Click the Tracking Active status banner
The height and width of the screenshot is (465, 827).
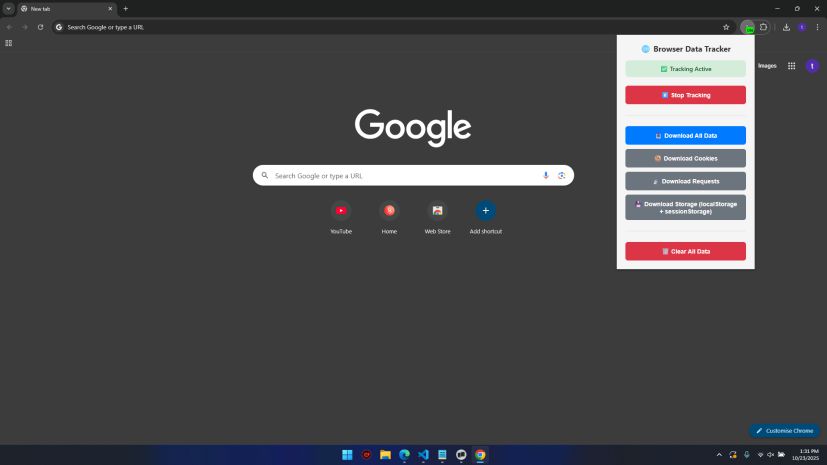[686, 69]
